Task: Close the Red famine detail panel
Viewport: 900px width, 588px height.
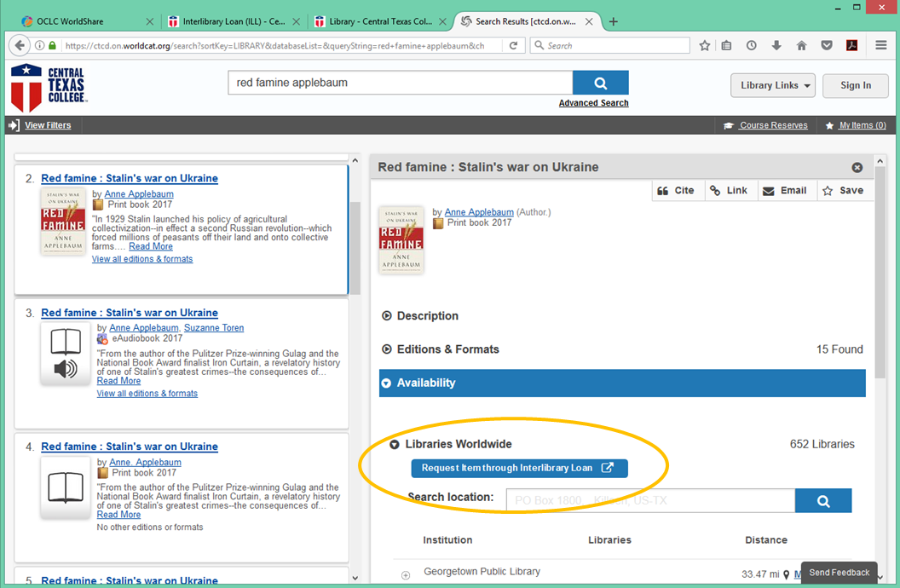Action: 857,168
